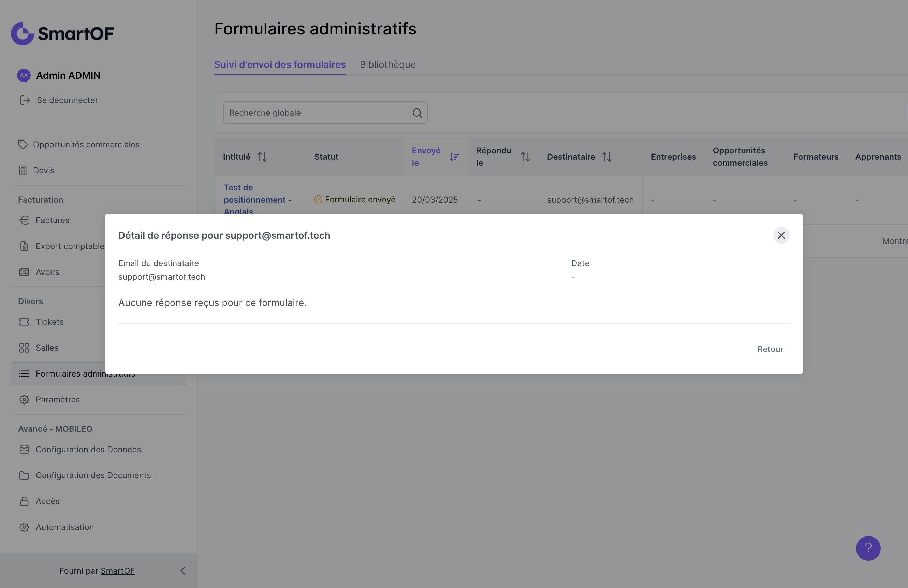The image size is (908, 588).
Task: Switch to the Bibliothèque tab
Action: point(387,64)
